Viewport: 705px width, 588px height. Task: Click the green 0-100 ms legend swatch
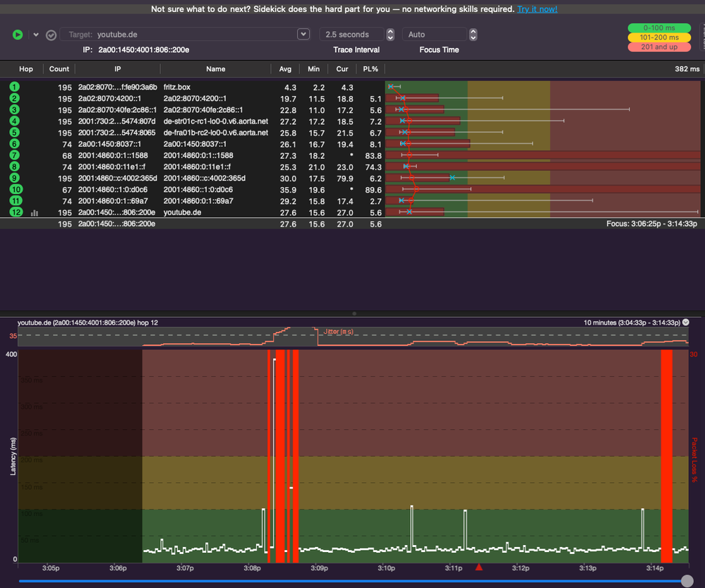click(658, 28)
